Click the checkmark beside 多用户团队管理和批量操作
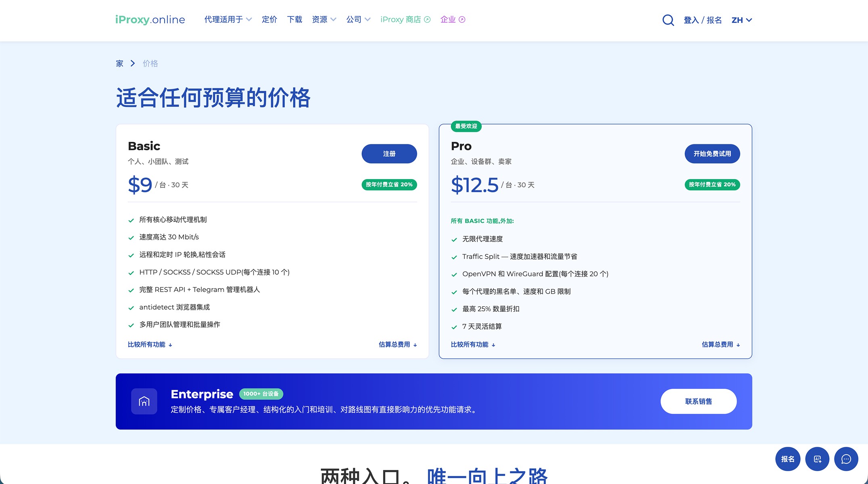The width and height of the screenshot is (868, 484). (131, 325)
